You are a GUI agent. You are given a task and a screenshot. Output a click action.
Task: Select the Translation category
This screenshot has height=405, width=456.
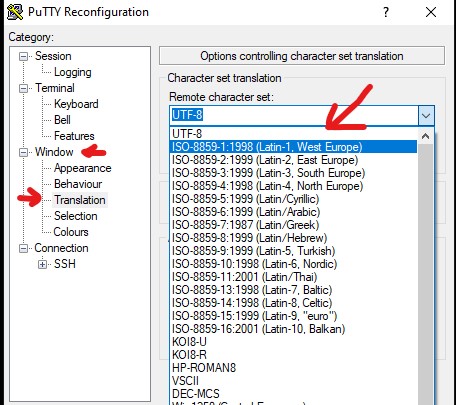80,200
